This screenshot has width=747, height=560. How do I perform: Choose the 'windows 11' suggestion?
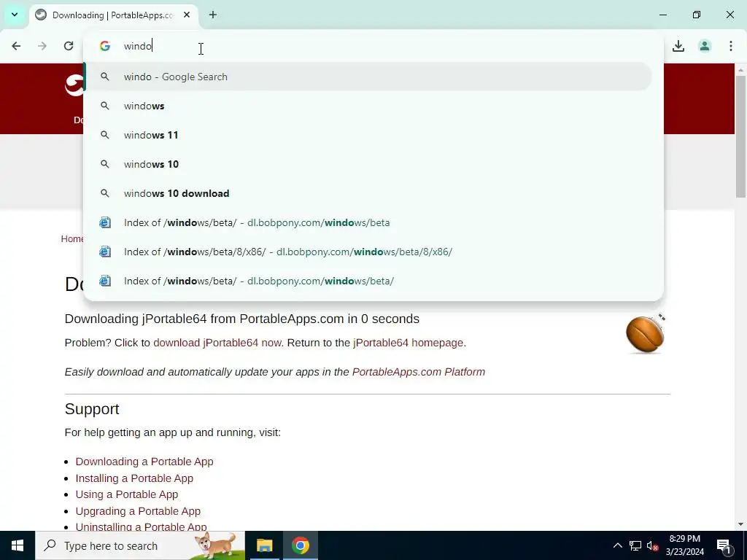pyautogui.click(x=368, y=135)
